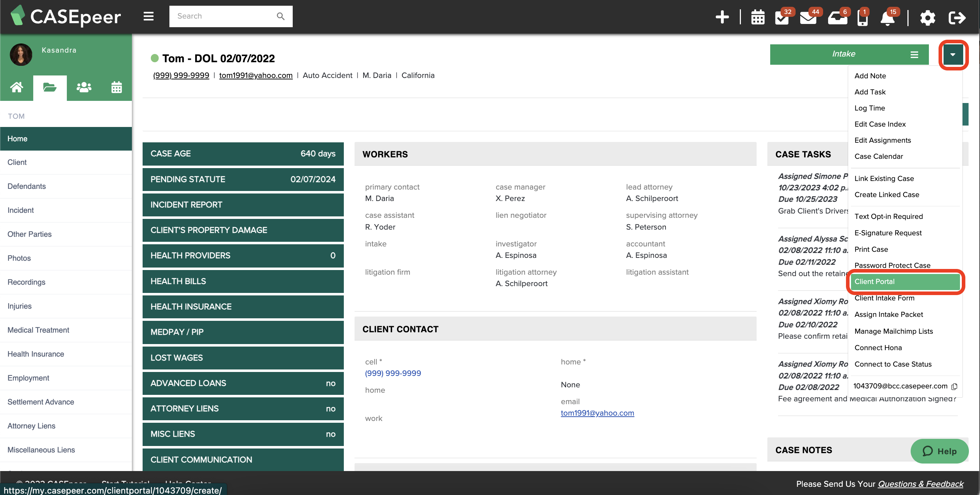Click the logout arrow icon
This screenshot has width=980, height=495.
coord(956,18)
